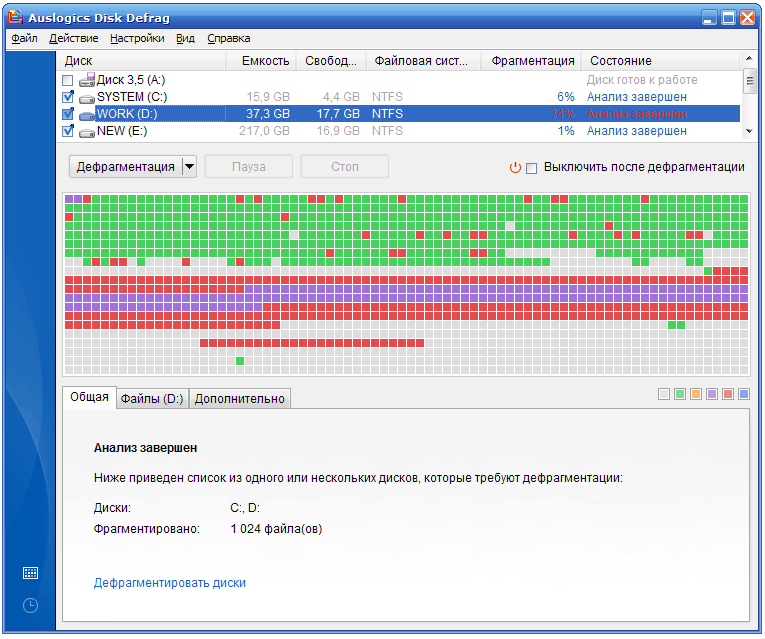Screen dimensions: 765x639
Task: Click the 17,7 GB free space cell
Action: (x=338, y=114)
